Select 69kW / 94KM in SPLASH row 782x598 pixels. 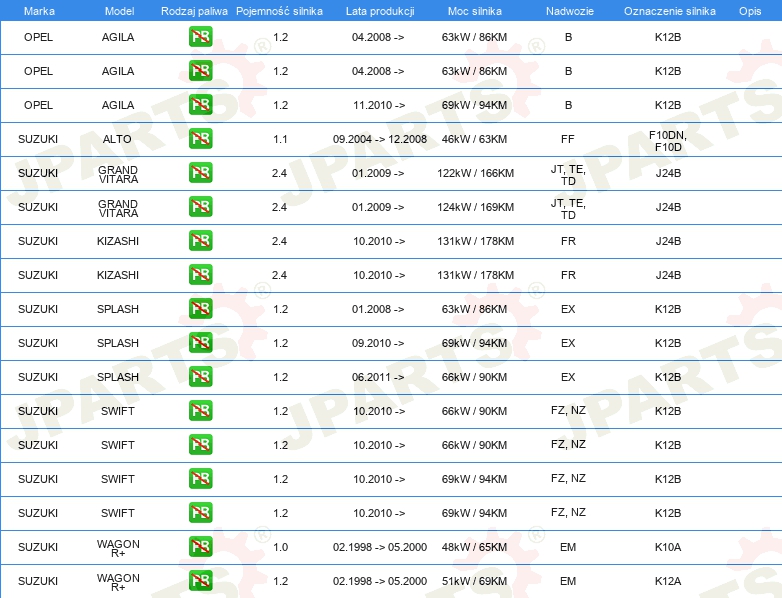click(x=474, y=343)
